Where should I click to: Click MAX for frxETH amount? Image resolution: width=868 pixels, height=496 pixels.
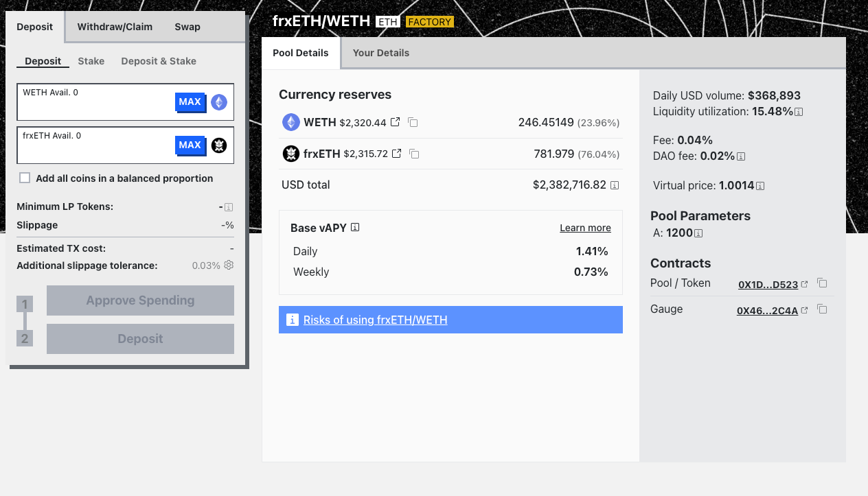(x=190, y=145)
